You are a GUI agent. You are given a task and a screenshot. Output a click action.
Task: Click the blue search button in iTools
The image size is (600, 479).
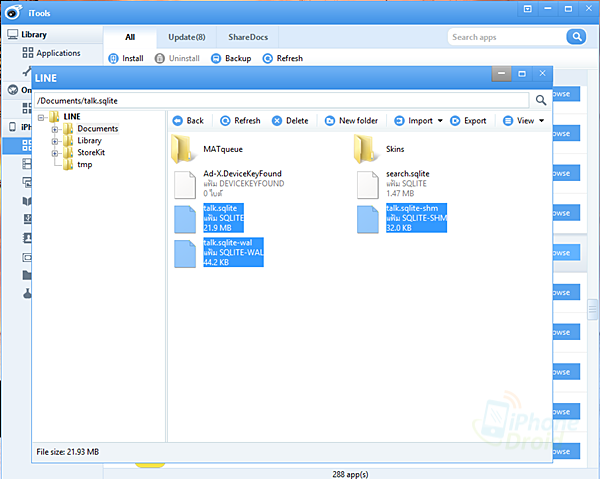pyautogui.click(x=576, y=37)
